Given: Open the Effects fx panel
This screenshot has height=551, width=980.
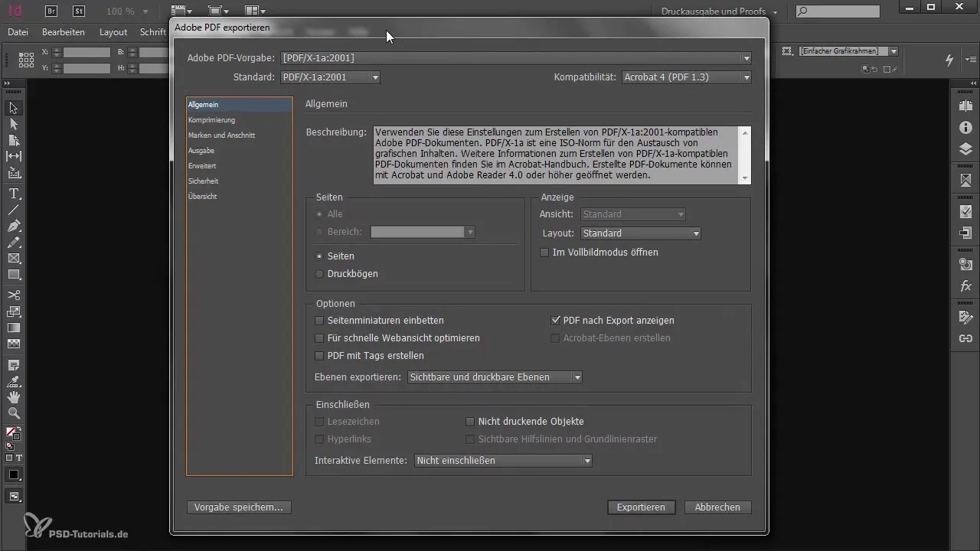Looking at the screenshot, I should pyautogui.click(x=965, y=286).
